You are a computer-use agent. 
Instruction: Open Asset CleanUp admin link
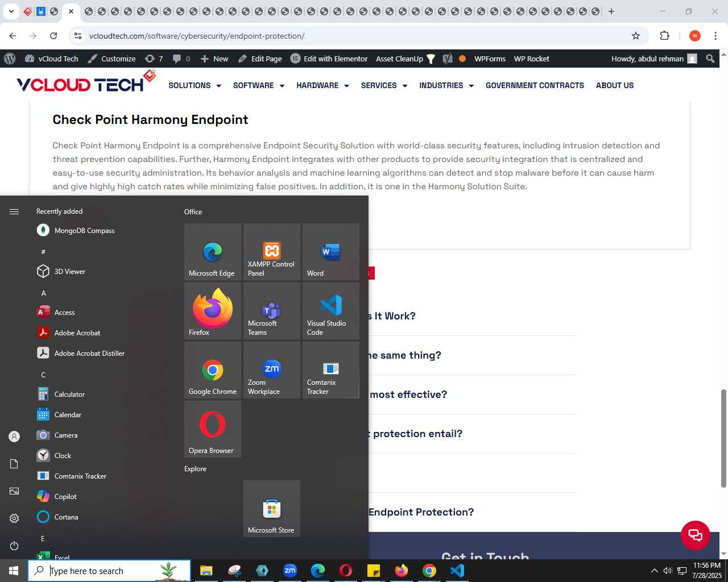click(405, 59)
